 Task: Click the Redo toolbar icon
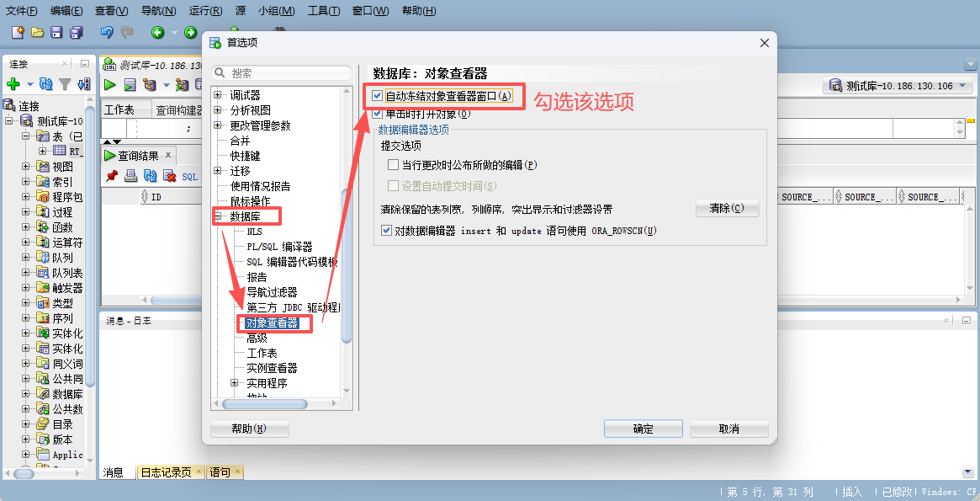[x=127, y=32]
